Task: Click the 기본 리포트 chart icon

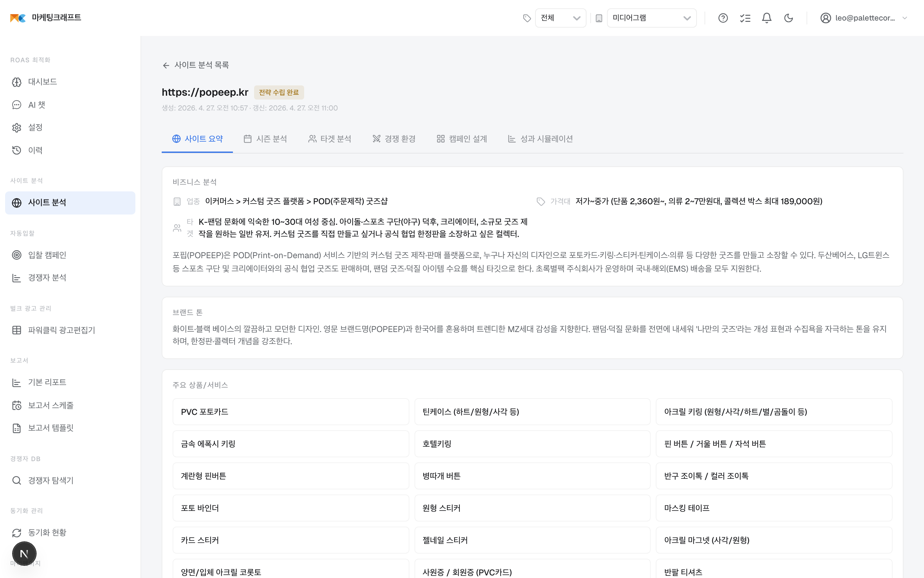Action: [x=17, y=382]
